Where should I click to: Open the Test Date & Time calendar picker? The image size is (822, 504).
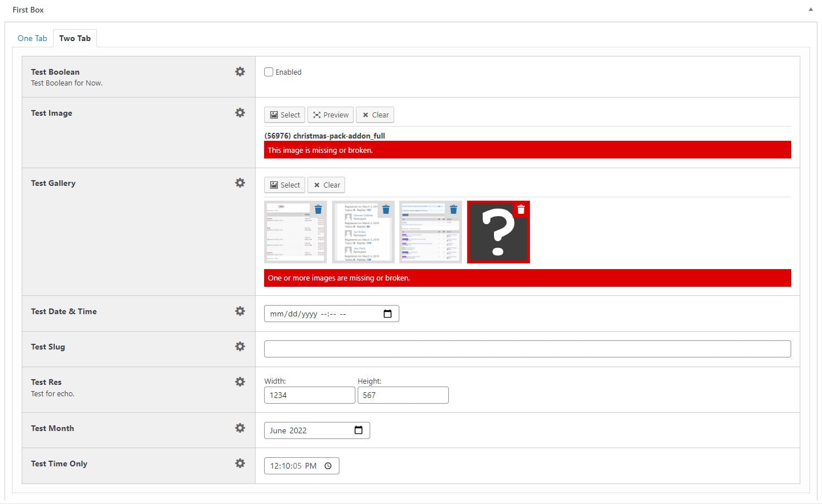pos(388,314)
